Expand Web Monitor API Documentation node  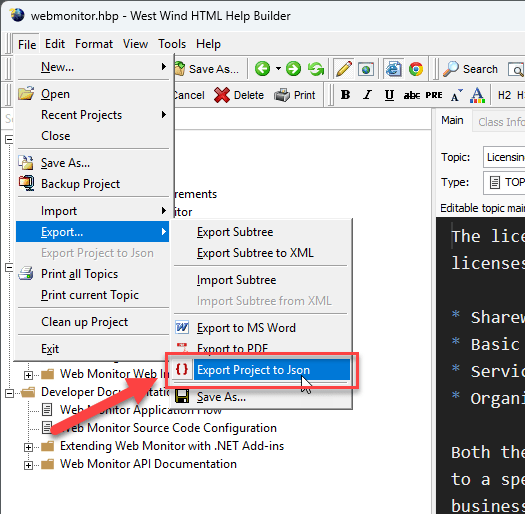pos(28,465)
